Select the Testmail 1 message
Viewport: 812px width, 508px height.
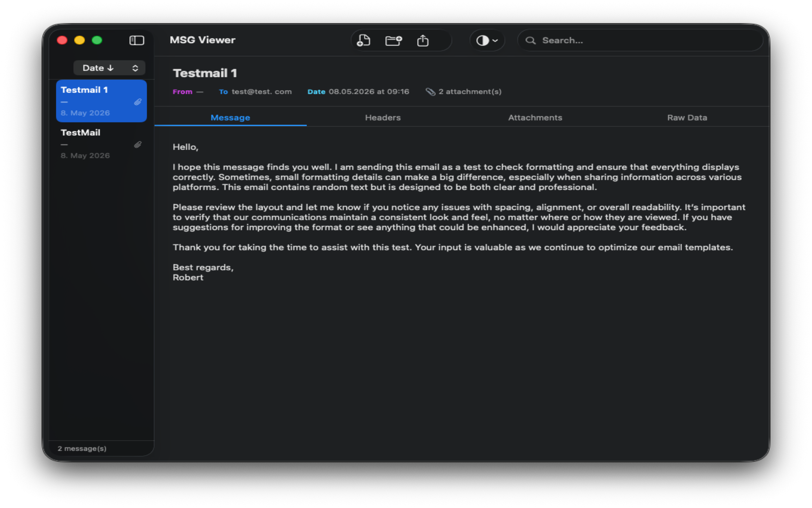coord(101,101)
